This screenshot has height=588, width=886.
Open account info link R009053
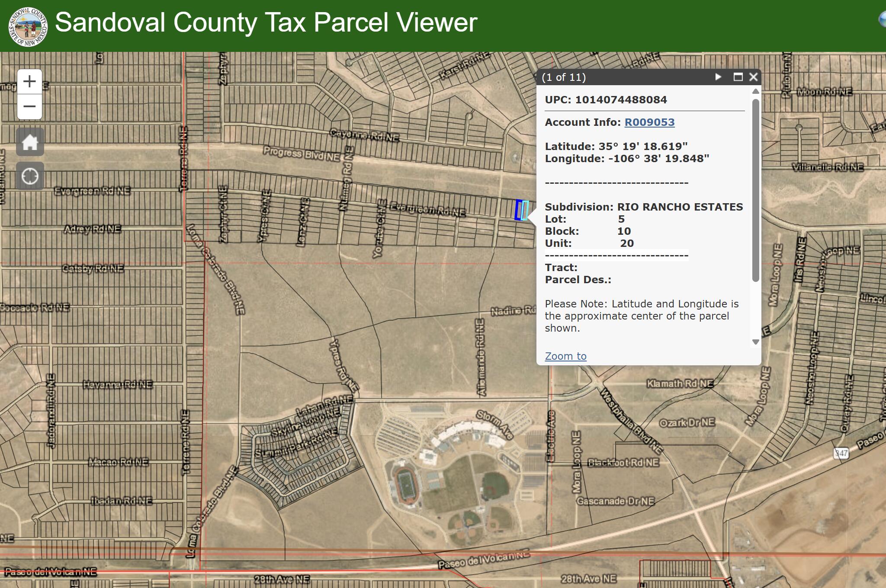pos(649,122)
